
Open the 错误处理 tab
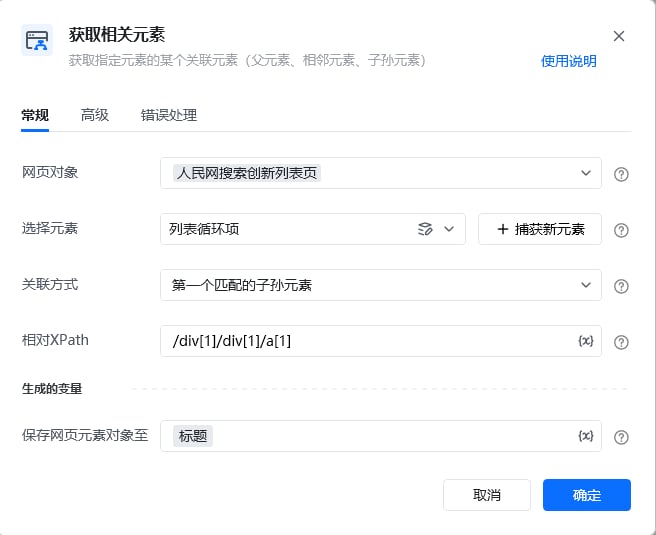[169, 115]
